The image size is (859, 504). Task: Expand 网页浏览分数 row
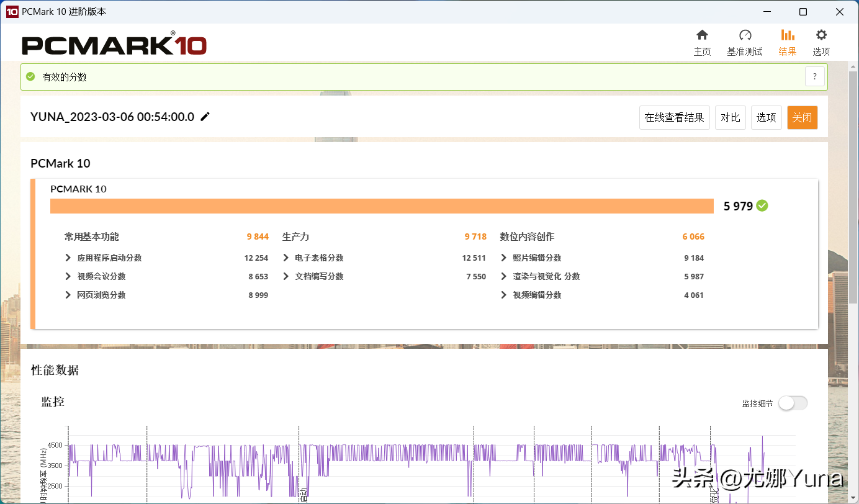point(68,295)
